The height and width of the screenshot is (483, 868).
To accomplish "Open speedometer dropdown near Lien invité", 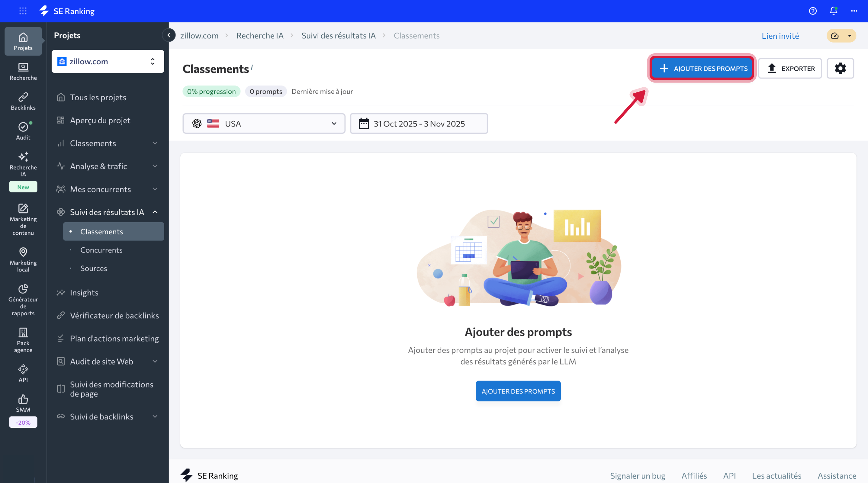I will click(841, 36).
